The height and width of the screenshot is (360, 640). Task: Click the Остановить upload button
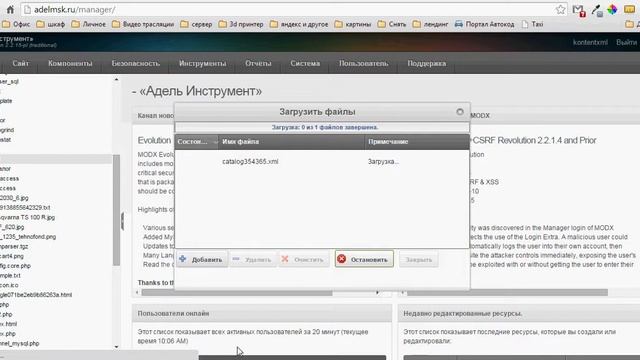click(364, 259)
